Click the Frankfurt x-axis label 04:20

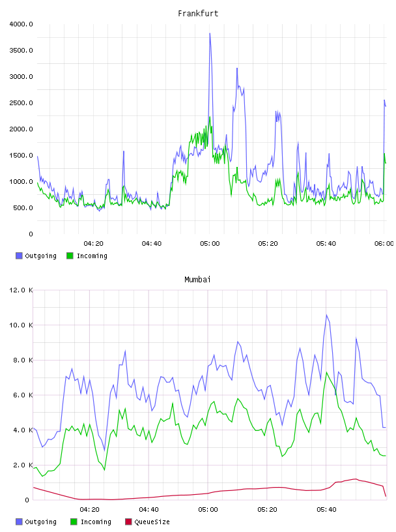tap(93, 244)
